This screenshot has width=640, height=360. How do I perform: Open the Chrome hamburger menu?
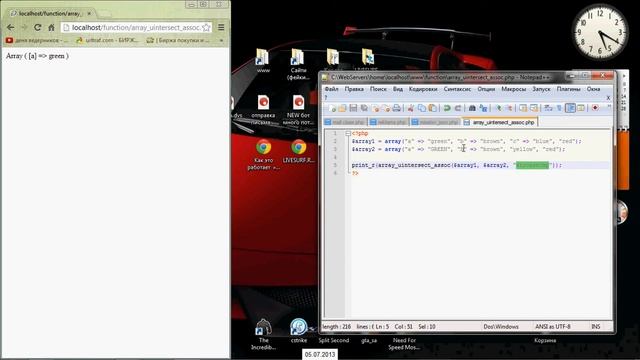pyautogui.click(x=221, y=27)
